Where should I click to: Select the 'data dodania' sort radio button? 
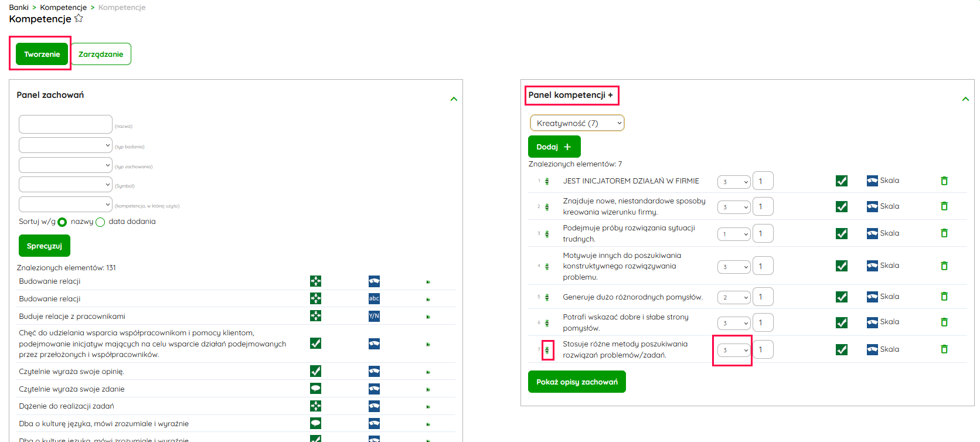point(100,222)
